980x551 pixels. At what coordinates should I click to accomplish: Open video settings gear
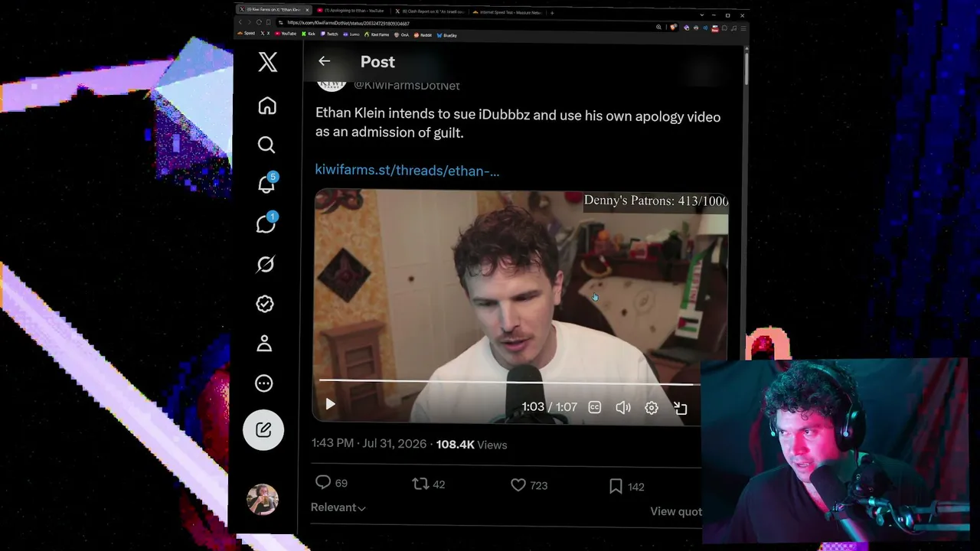click(x=652, y=408)
